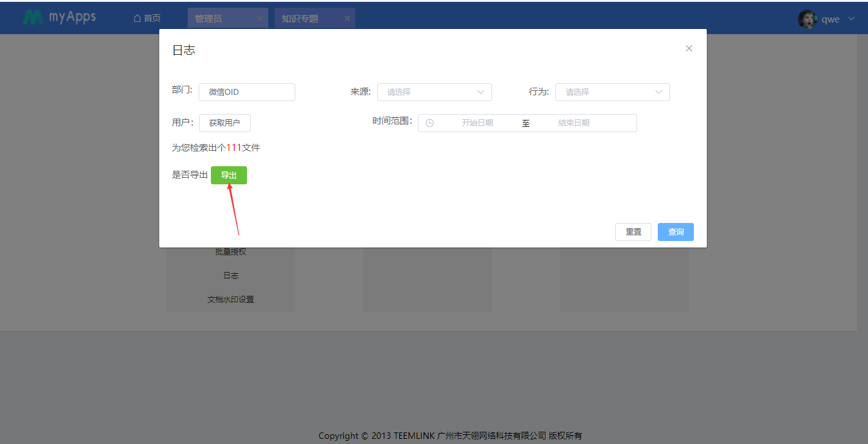The image size is (868, 444).
Task: Close the 管理员 tab with its X
Action: (x=260, y=18)
